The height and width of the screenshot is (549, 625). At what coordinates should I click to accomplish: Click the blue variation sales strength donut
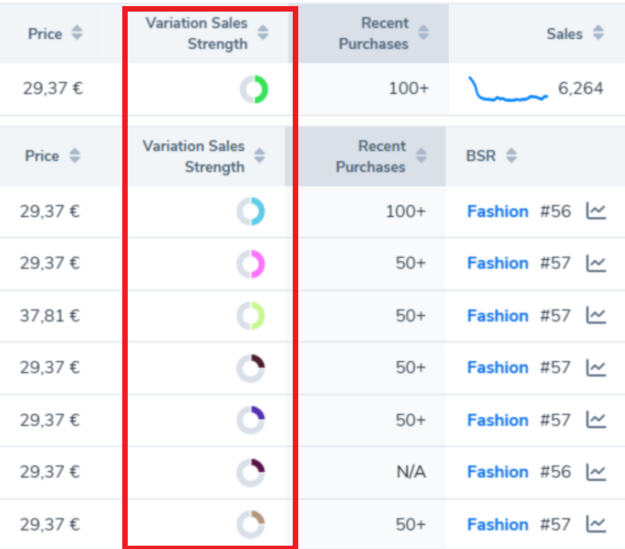[250, 211]
